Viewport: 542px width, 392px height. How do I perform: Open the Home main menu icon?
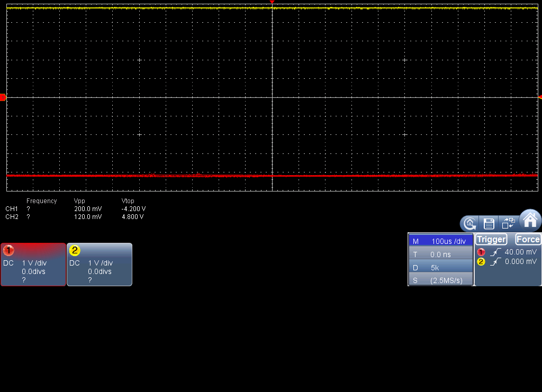coord(530,220)
